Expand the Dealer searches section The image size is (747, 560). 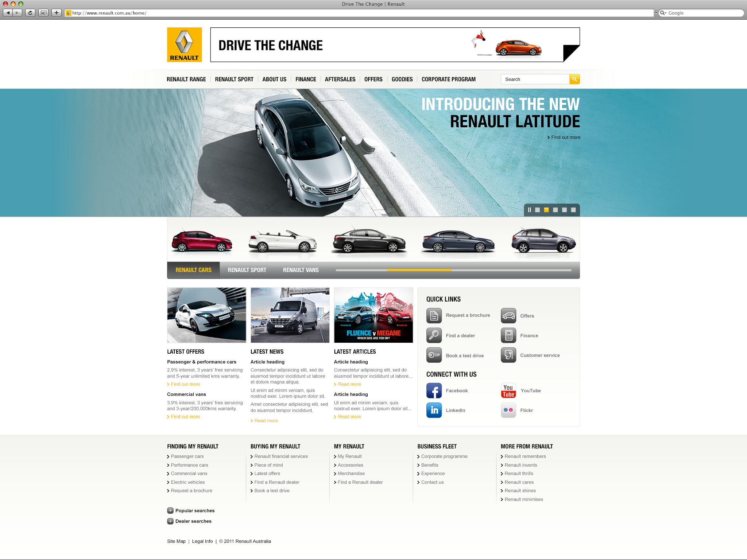pos(170,521)
